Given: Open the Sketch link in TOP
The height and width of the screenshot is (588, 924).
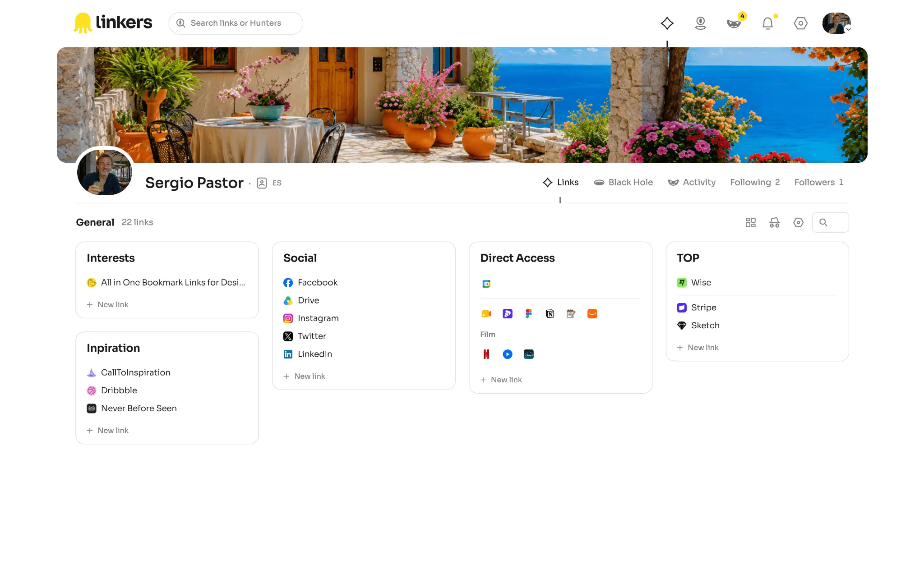Looking at the screenshot, I should 698,326.
